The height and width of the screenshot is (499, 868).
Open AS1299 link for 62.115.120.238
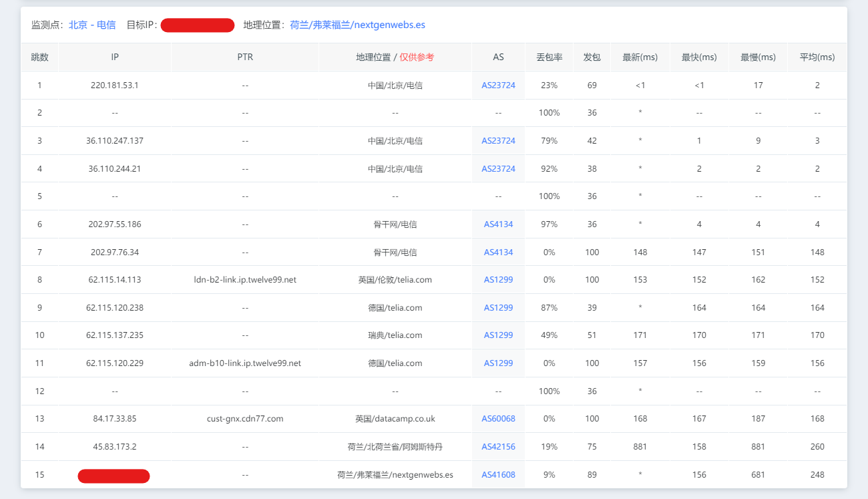point(498,308)
